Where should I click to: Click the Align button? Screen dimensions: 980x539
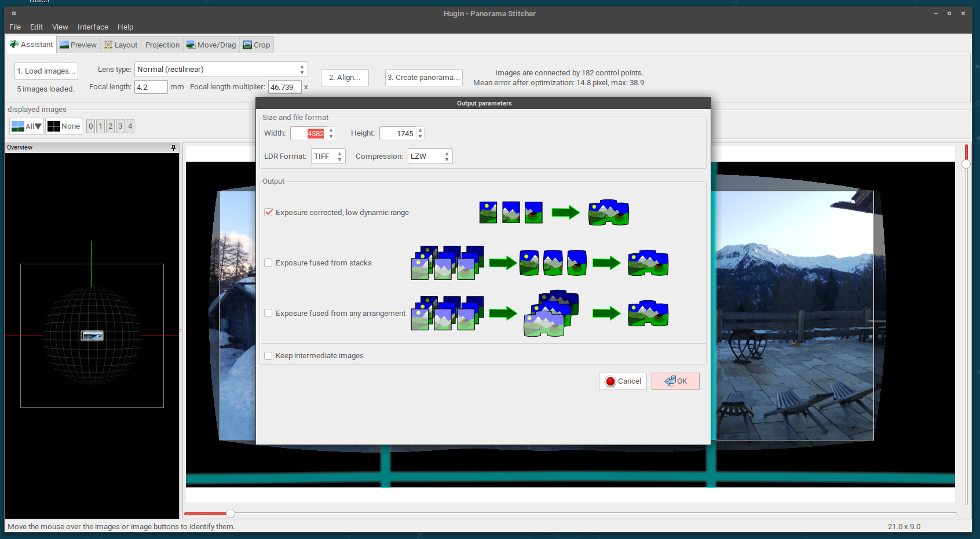tap(345, 78)
